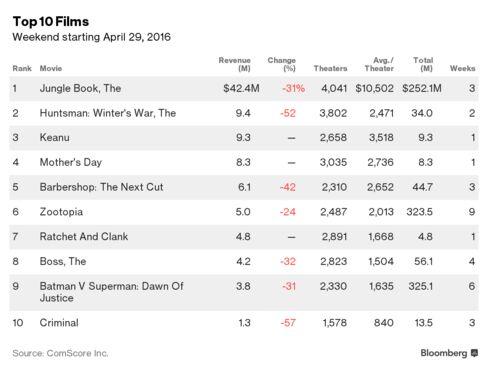Click the -57 change value for Criminal

288,323
